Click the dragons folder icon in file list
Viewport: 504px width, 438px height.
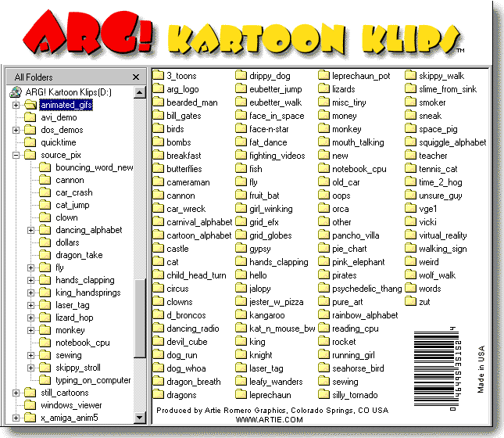click(158, 394)
